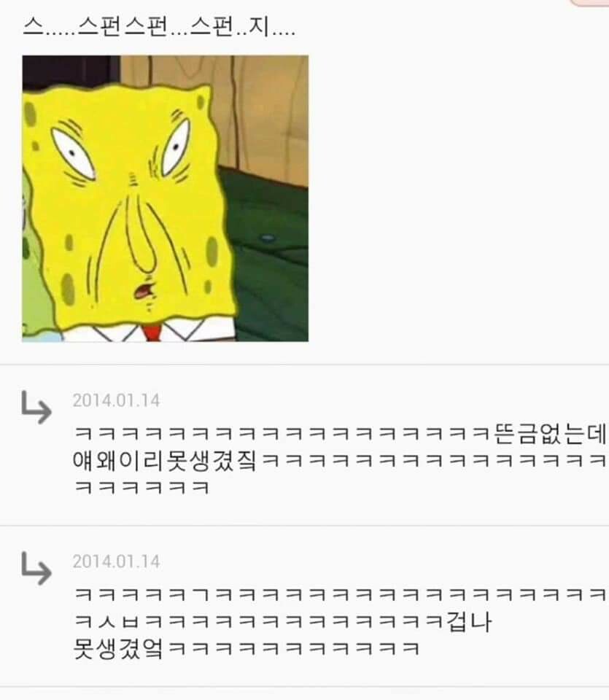Click the second reply arrow icon
Screen dimensions: 609x700
[x=36, y=568]
